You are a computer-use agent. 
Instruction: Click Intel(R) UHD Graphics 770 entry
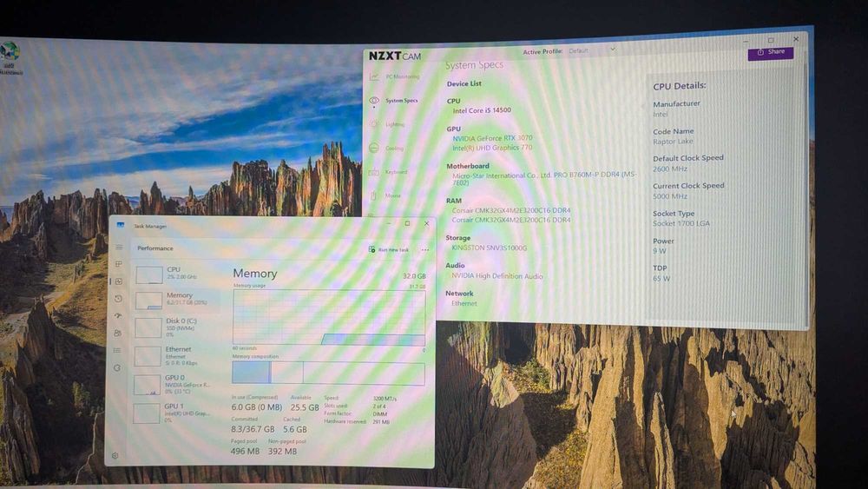tap(491, 148)
